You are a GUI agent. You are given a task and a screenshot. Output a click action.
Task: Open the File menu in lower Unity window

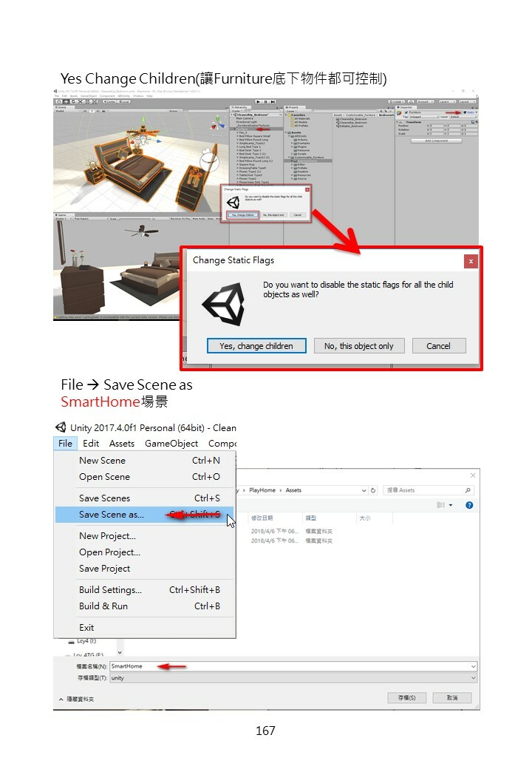pyautogui.click(x=65, y=444)
